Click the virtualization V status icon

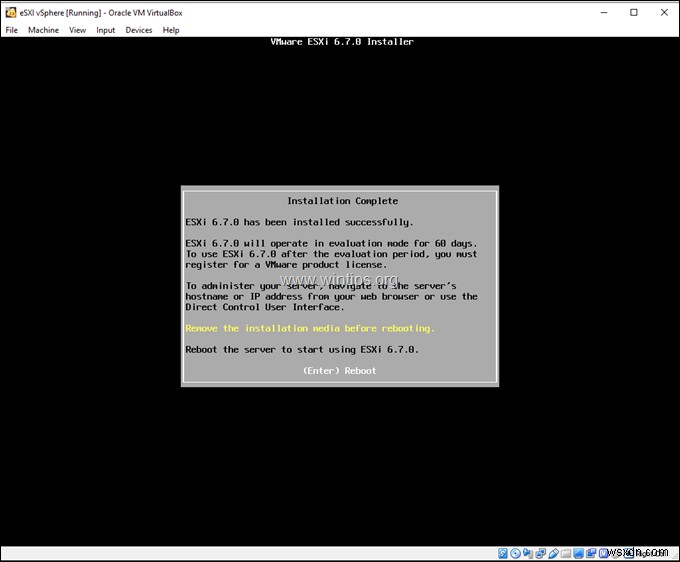[x=603, y=553]
